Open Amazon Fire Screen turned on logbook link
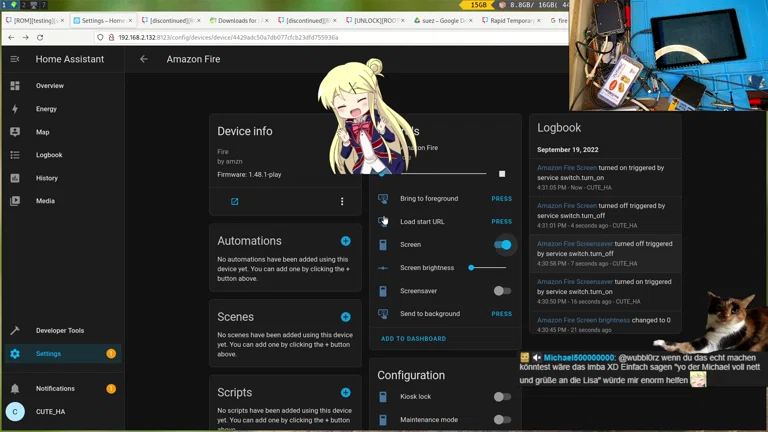The image size is (768, 432). 567,168
